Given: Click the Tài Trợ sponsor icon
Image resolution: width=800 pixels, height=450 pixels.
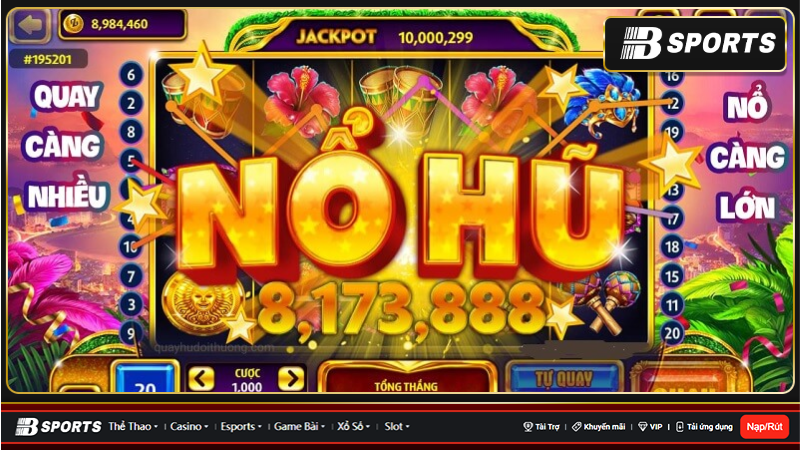Looking at the screenshot, I should (528, 427).
